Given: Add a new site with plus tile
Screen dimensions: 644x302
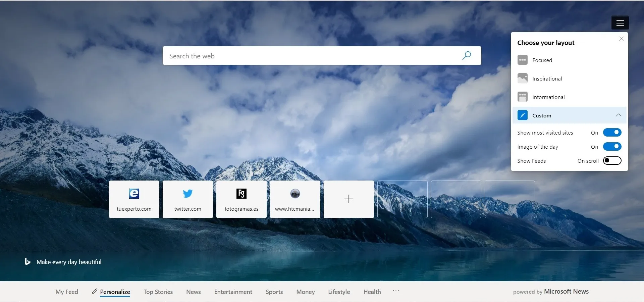Looking at the screenshot, I should 348,199.
